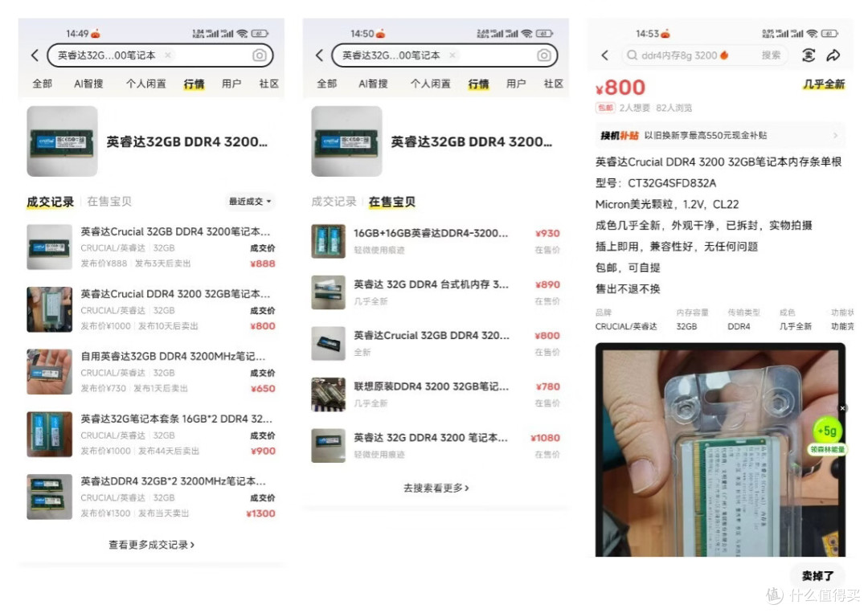This screenshot has width=868, height=613.
Task: Click search field in 14:50 screen
Action: pos(444,55)
